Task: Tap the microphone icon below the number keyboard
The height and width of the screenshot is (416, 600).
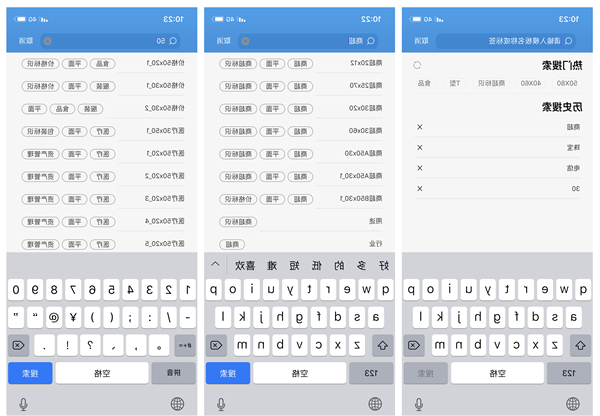Action: tap(23, 404)
